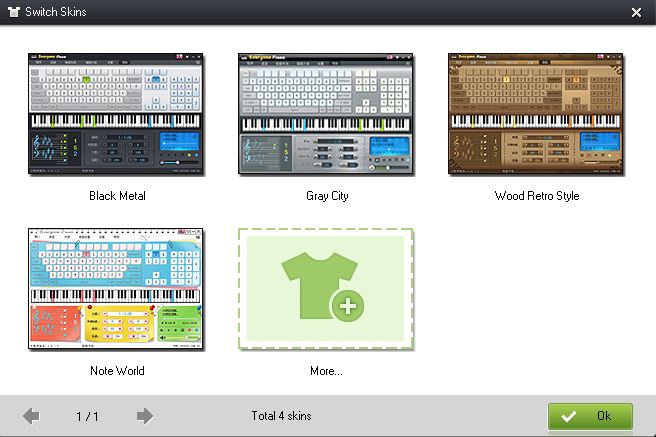Image resolution: width=656 pixels, height=437 pixels.
Task: Click the plus badge on the T-shirt
Action: coord(348,306)
